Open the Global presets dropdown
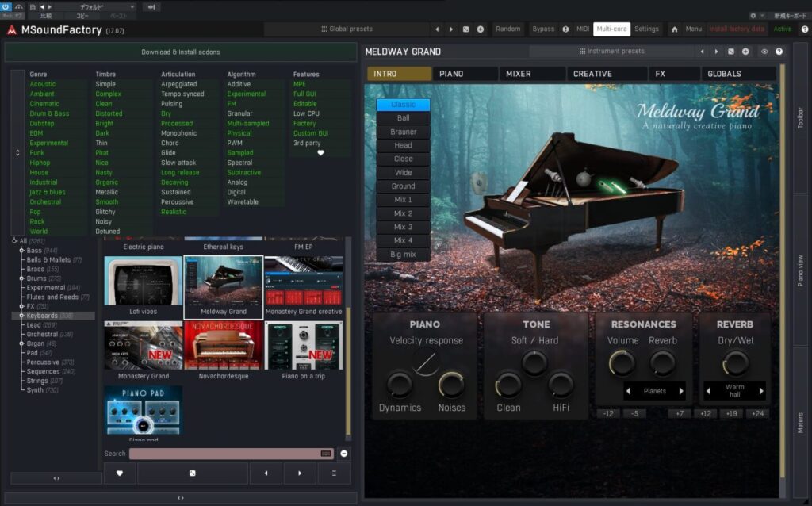 [347, 29]
